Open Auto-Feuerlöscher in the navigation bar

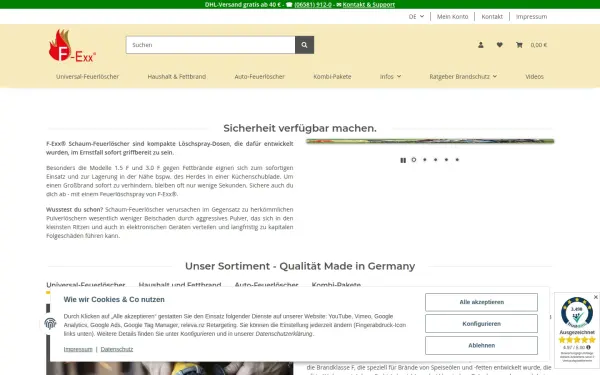[259, 77]
